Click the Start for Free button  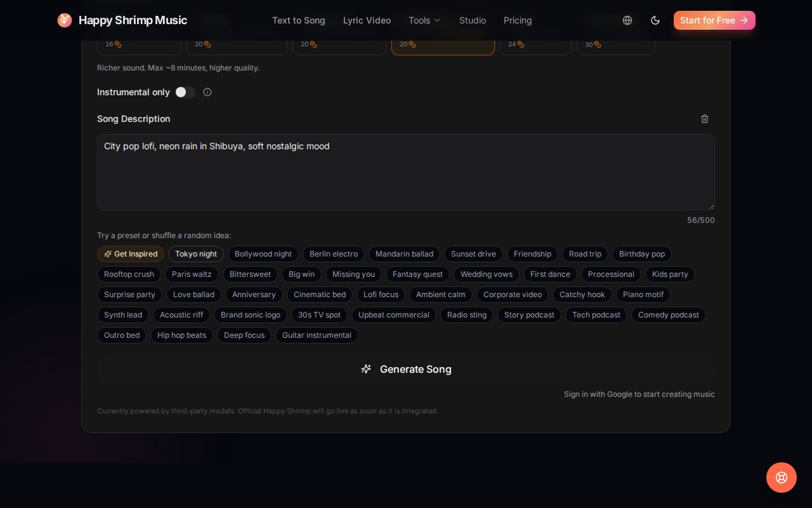click(x=714, y=20)
